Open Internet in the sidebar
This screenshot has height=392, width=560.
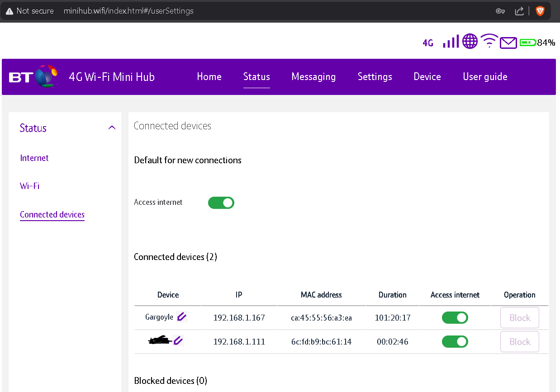[x=34, y=158]
